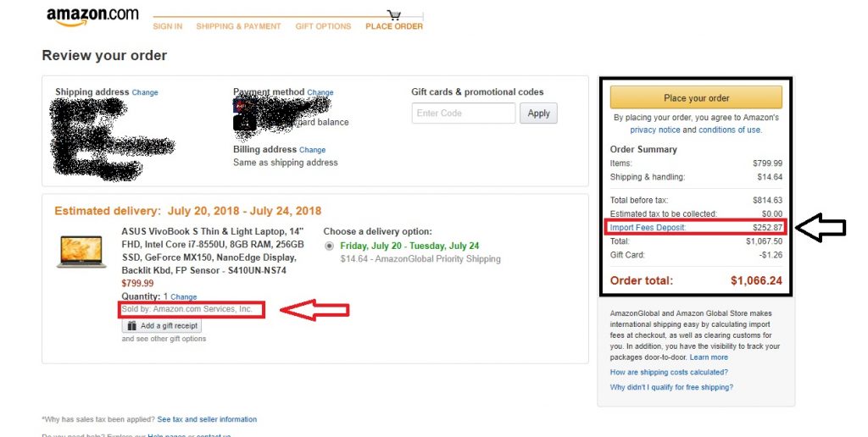Change the payment method
The height and width of the screenshot is (437, 868).
click(x=320, y=93)
